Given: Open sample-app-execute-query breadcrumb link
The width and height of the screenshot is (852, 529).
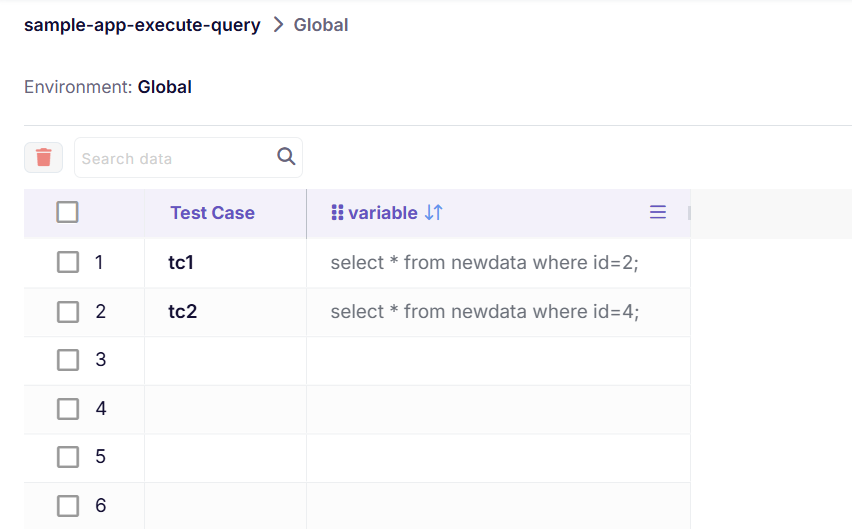Looking at the screenshot, I should (x=142, y=25).
